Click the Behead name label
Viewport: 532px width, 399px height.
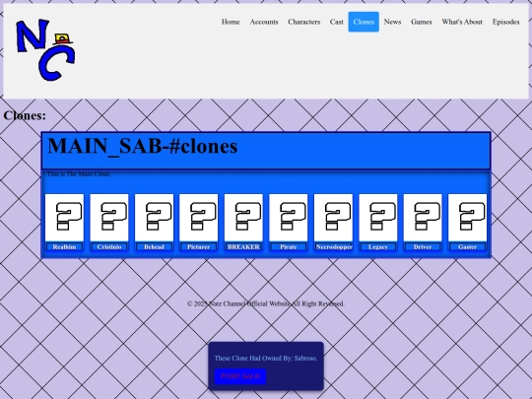click(x=154, y=247)
